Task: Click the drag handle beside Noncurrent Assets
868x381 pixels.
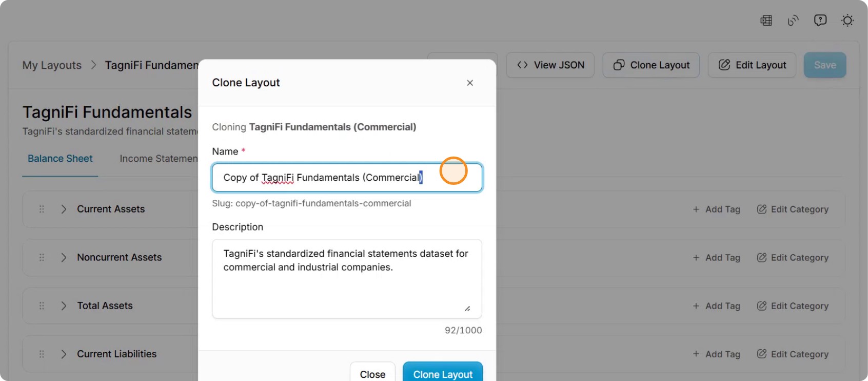Action: (x=42, y=257)
